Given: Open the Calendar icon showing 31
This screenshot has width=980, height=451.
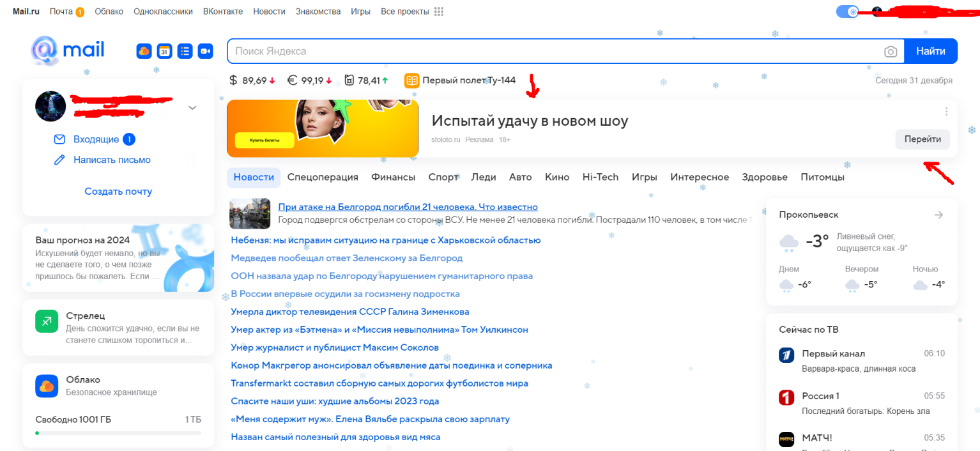Looking at the screenshot, I should 164,51.
